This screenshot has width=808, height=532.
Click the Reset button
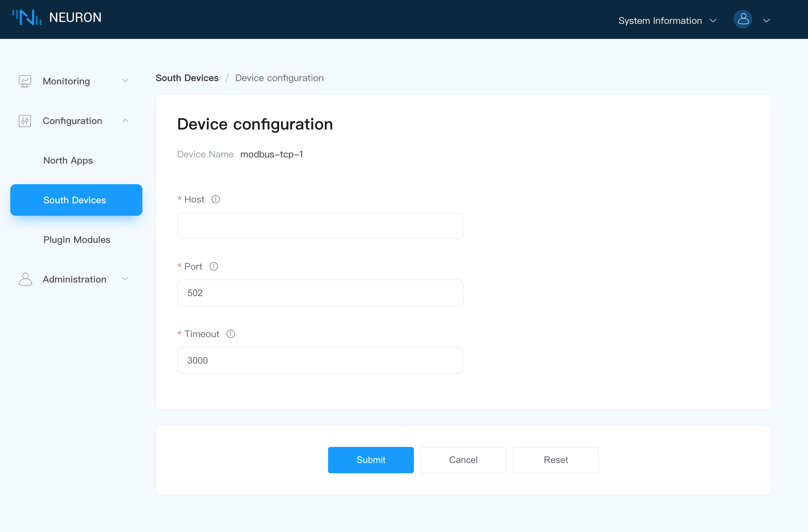pos(556,460)
